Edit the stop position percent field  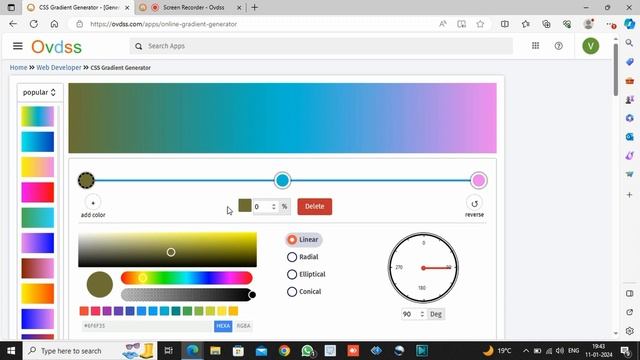(262, 207)
